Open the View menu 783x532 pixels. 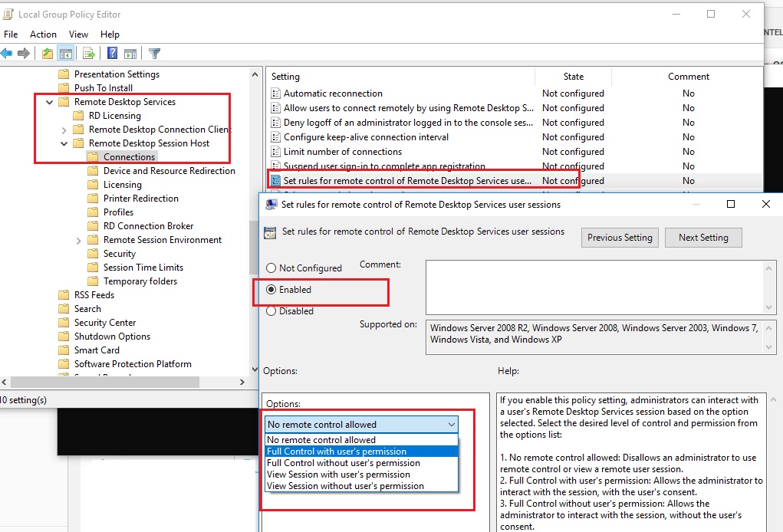pyautogui.click(x=78, y=34)
